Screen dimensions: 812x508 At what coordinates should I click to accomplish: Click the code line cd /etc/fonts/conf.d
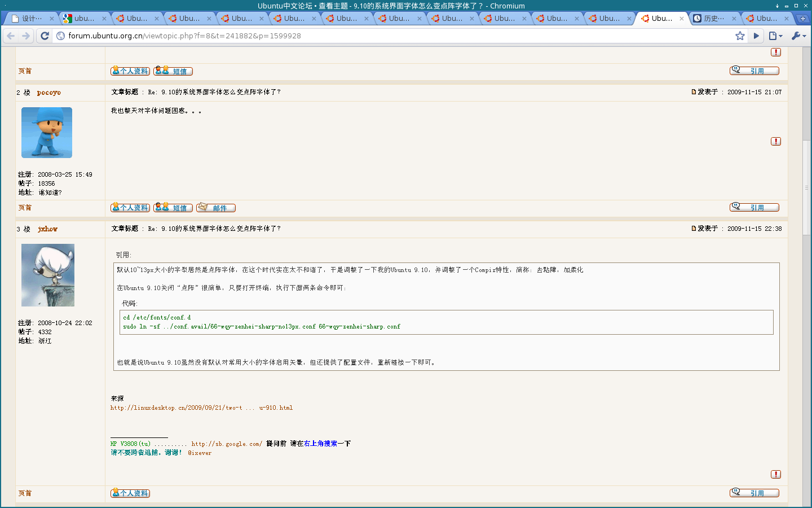[157, 317]
